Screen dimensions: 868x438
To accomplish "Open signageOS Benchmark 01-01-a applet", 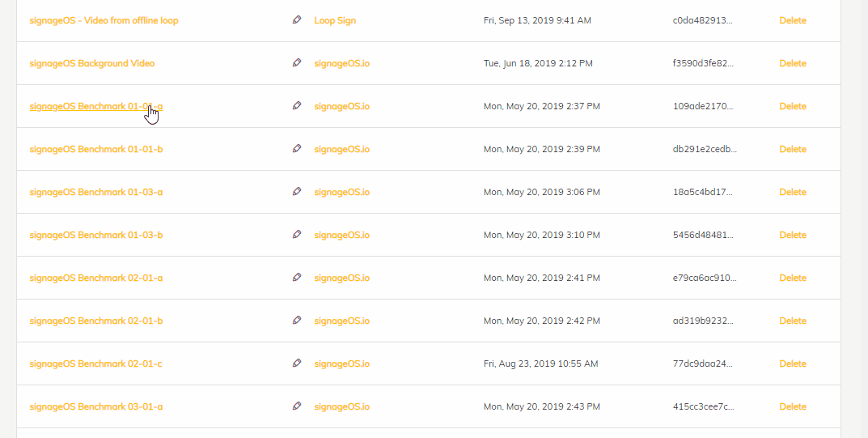I will [95, 106].
